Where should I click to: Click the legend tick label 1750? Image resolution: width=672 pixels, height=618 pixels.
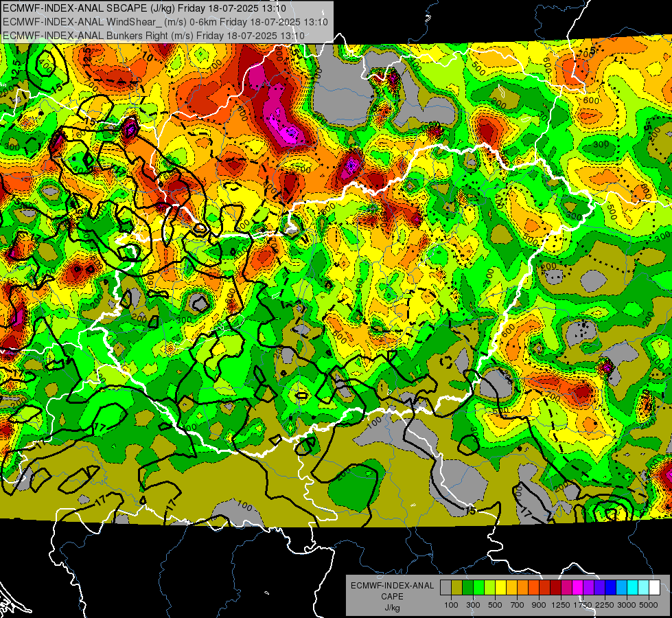583,605
